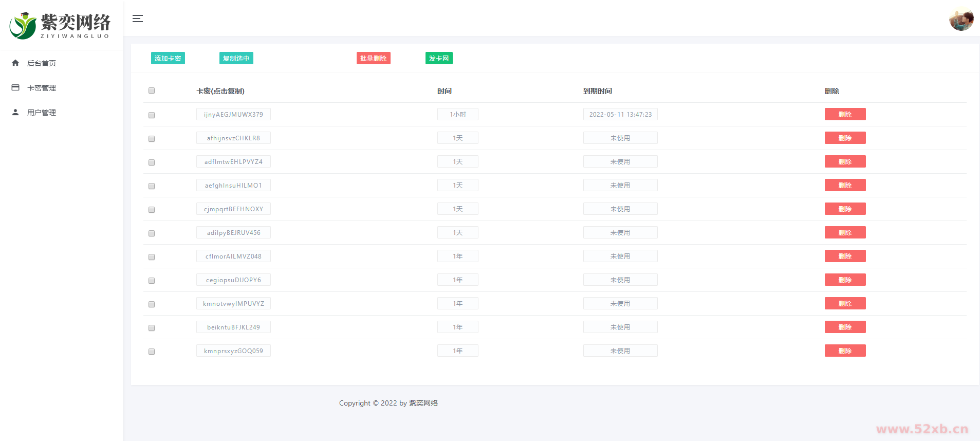Image resolution: width=980 pixels, height=441 pixels.
Task: Click the 批量删除 button
Action: (x=374, y=58)
